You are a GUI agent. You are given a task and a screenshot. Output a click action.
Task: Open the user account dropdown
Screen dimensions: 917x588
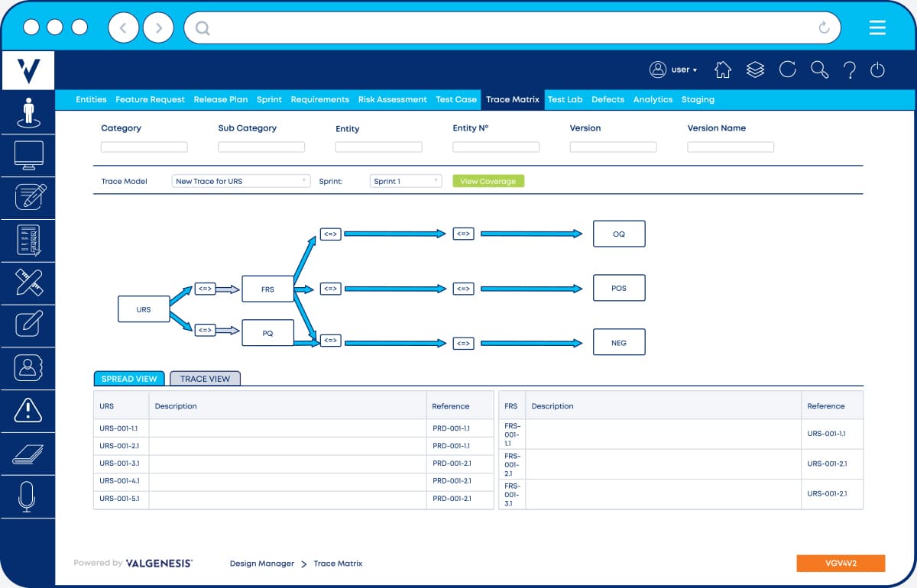673,69
